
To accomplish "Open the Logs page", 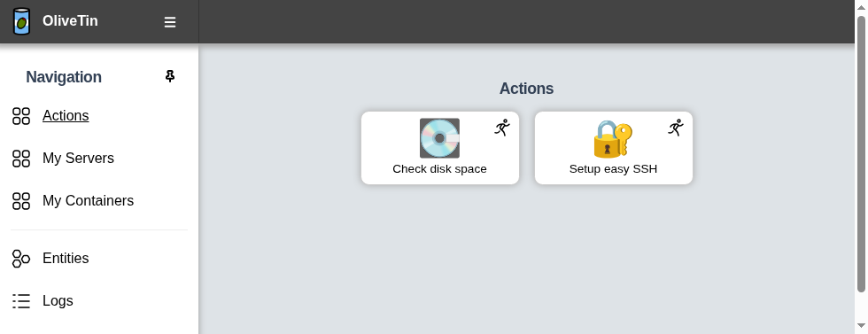I will point(58,300).
